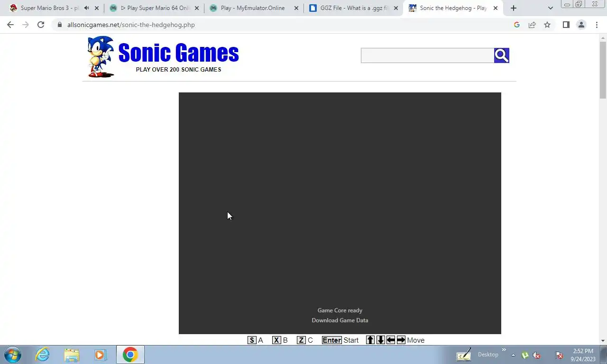Open the Windows Start orb
Screen dimensions: 607x364
13,355
